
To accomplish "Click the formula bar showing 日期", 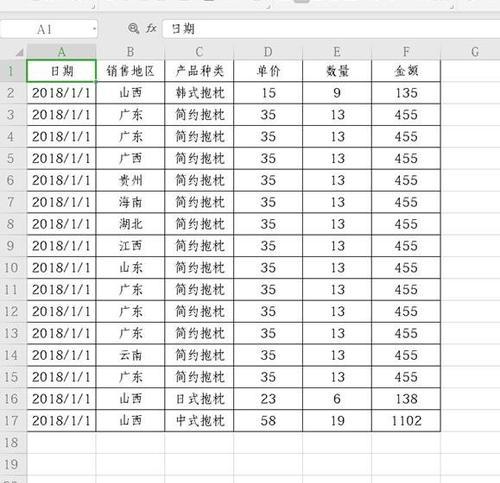I will (331, 29).
